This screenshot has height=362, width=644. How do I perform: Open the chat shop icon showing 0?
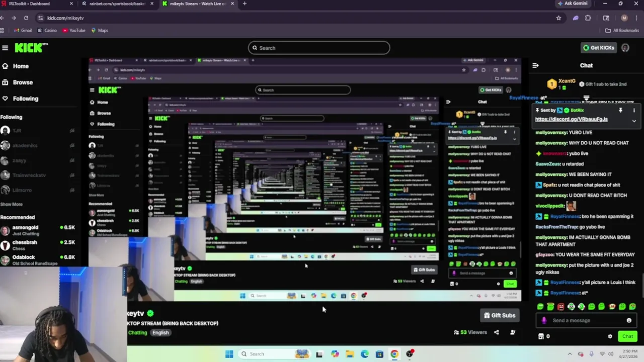tap(544, 336)
